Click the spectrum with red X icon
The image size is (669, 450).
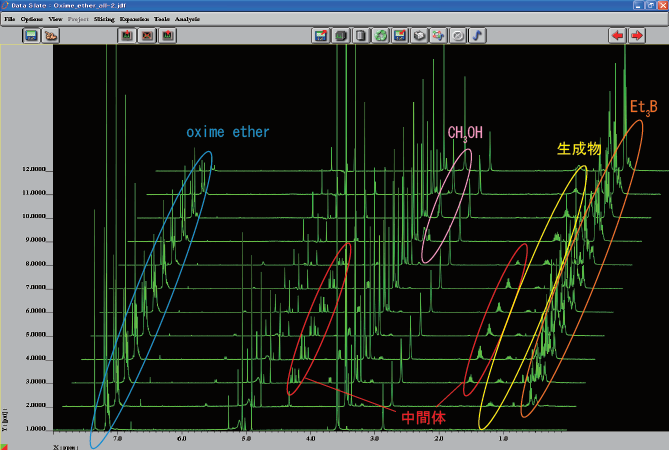click(x=147, y=35)
